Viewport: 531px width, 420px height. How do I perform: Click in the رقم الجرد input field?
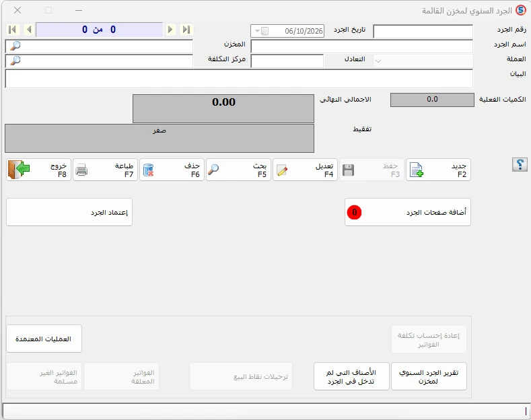(423, 31)
